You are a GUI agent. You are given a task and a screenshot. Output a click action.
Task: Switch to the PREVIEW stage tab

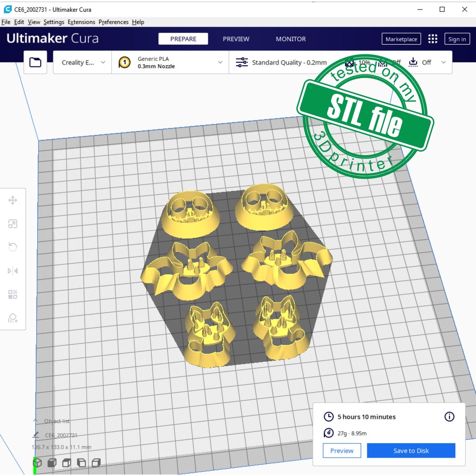(x=236, y=39)
